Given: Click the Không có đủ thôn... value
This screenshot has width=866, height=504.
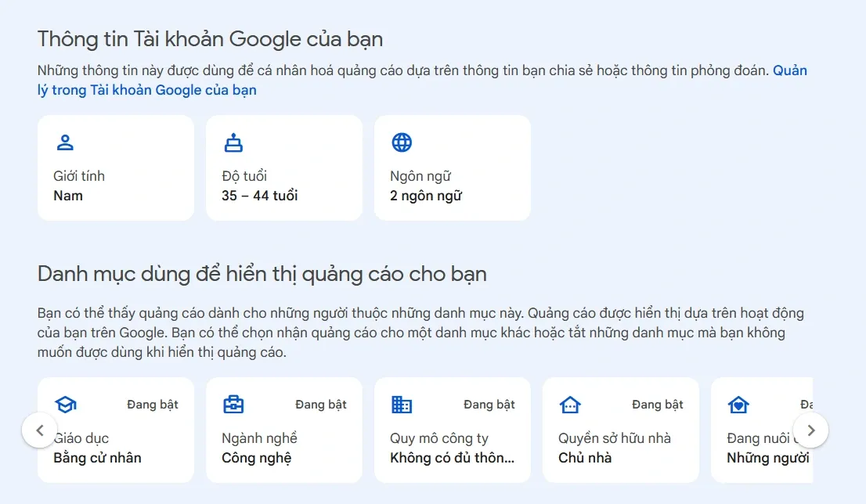Looking at the screenshot, I should pos(452,458).
